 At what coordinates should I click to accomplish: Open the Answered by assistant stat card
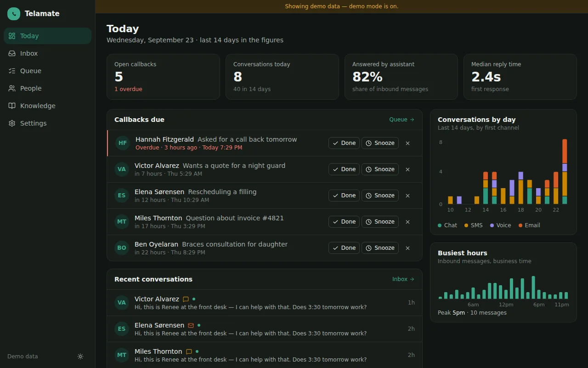pos(401,77)
